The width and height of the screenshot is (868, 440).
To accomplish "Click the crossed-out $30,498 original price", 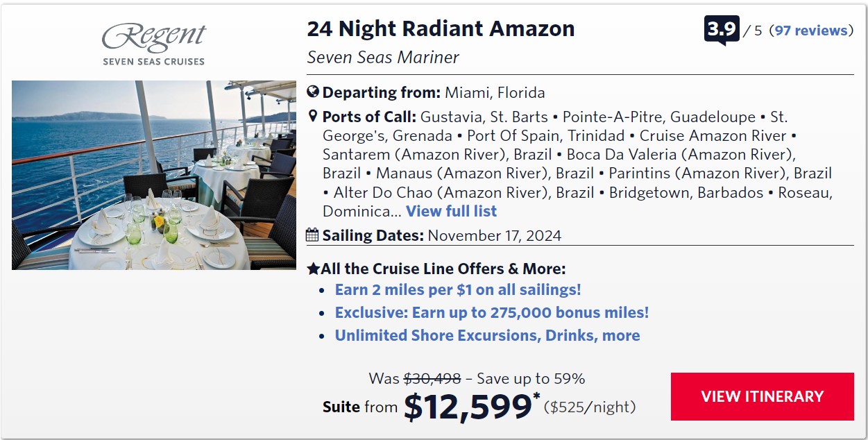I will tap(432, 379).
